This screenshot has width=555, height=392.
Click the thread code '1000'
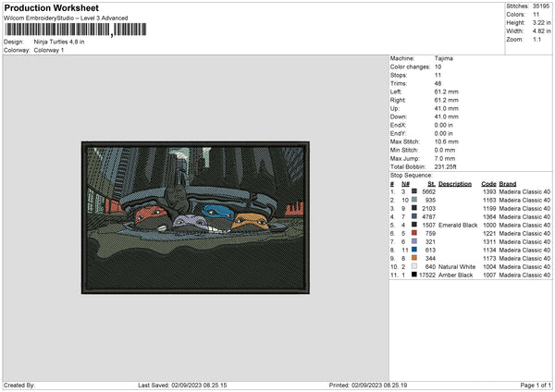(x=489, y=225)
